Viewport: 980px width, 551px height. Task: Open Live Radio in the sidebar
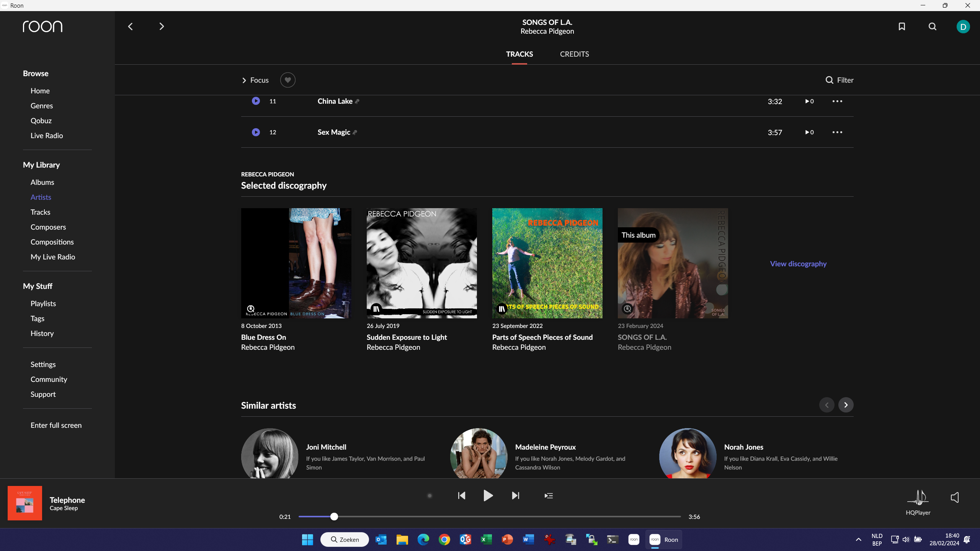click(x=47, y=135)
